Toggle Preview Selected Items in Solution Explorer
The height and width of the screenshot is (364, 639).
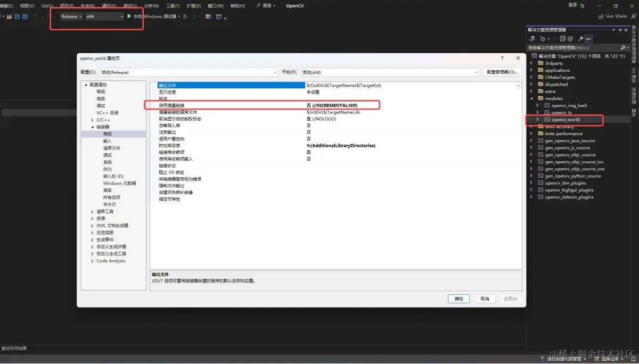point(589,38)
